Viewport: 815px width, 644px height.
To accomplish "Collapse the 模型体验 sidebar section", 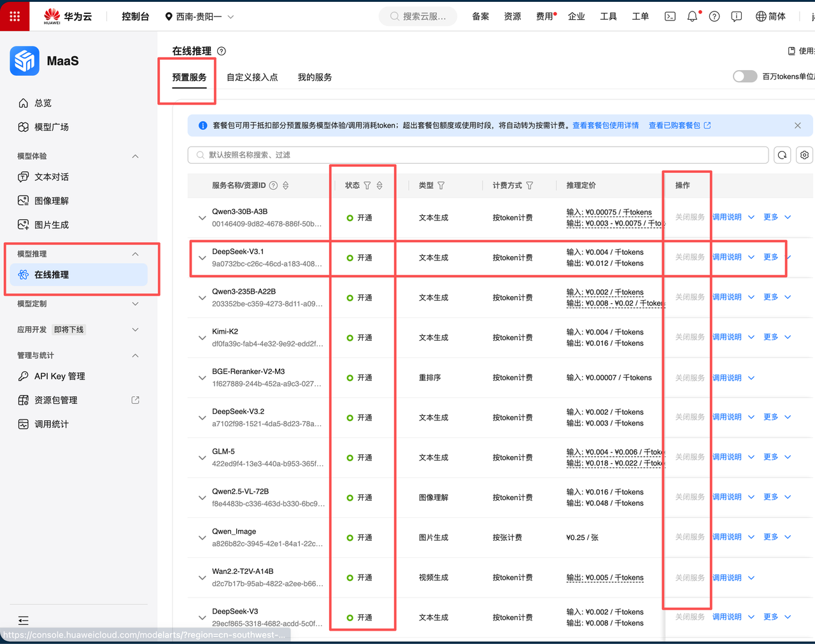I will coord(135,156).
